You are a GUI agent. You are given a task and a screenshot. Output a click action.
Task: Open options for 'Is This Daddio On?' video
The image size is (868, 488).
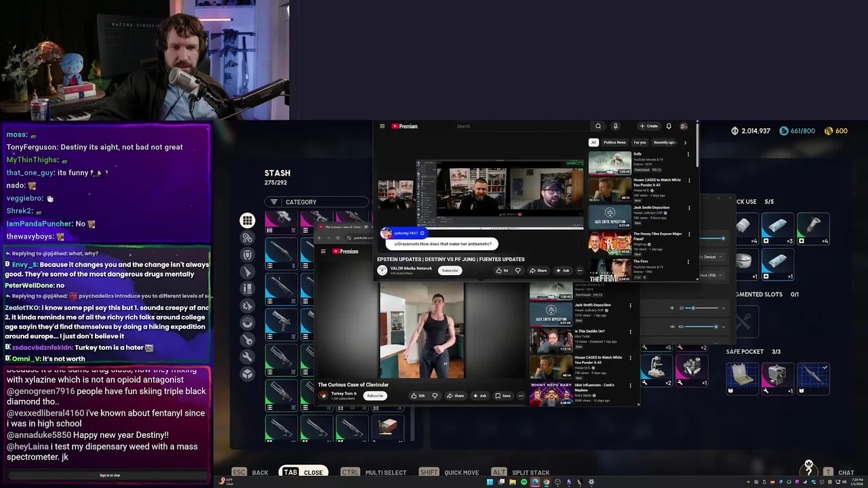coord(631,332)
